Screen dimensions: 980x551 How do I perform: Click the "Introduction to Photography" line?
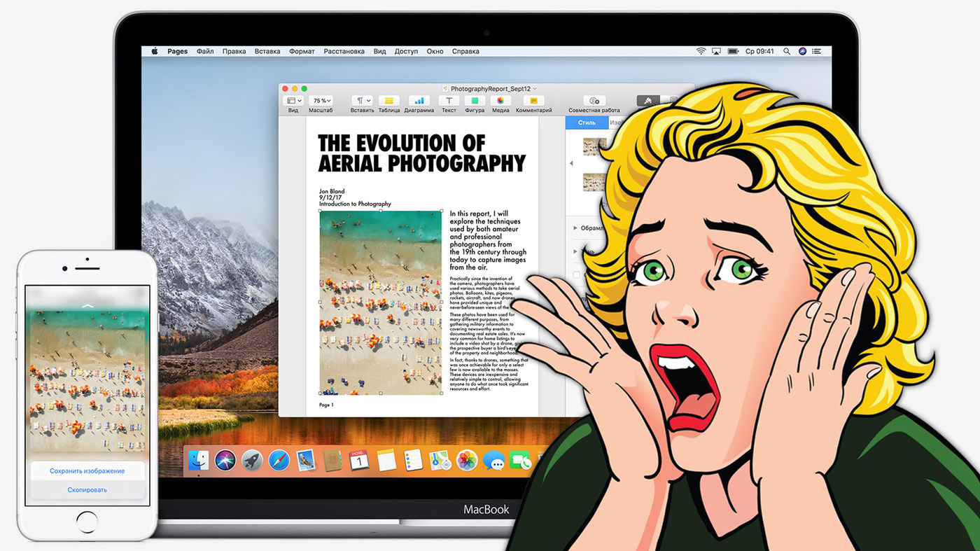pyautogui.click(x=355, y=204)
